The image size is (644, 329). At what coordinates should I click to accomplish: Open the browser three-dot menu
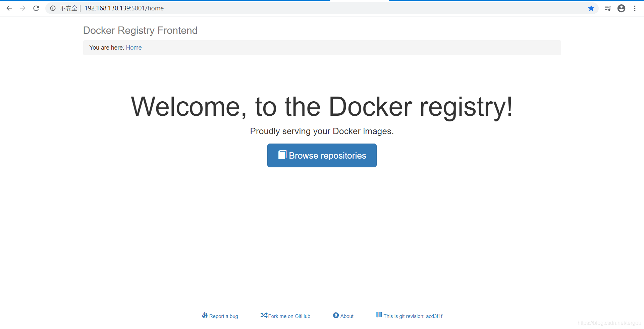pos(635,8)
